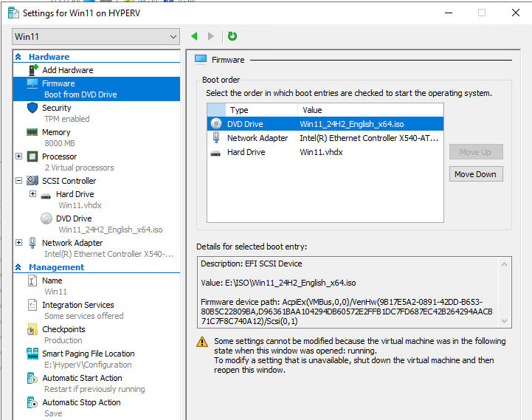This screenshot has width=532, height=420.
Task: Collapse the Hardware section chevron
Action: pos(18,57)
